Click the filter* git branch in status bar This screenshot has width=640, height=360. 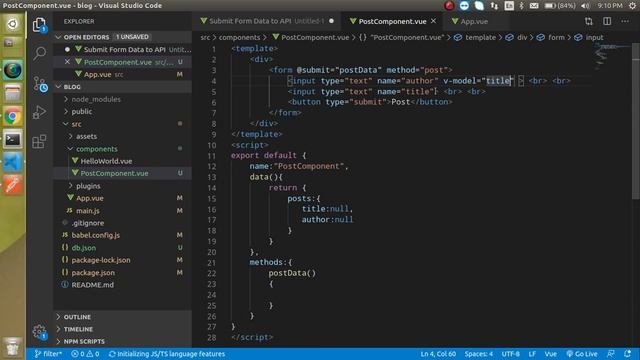point(48,354)
